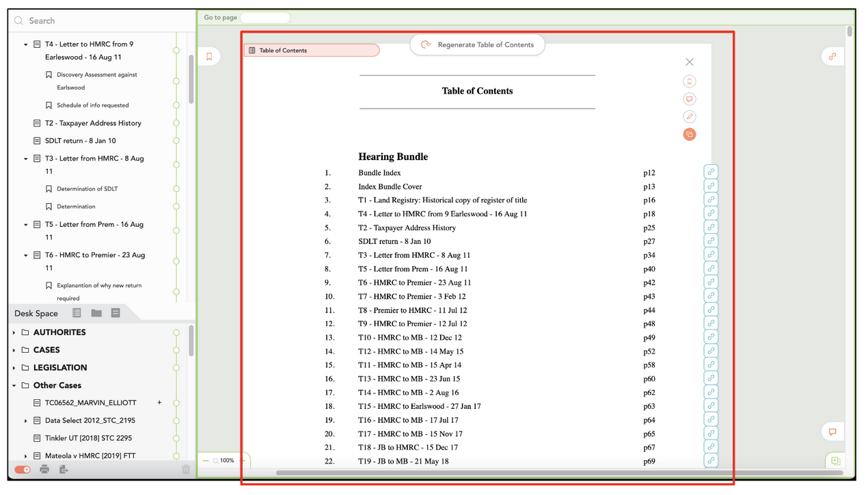Collapse T3 - Letter from HMRC item
This screenshot has width=868, height=495.
26,159
